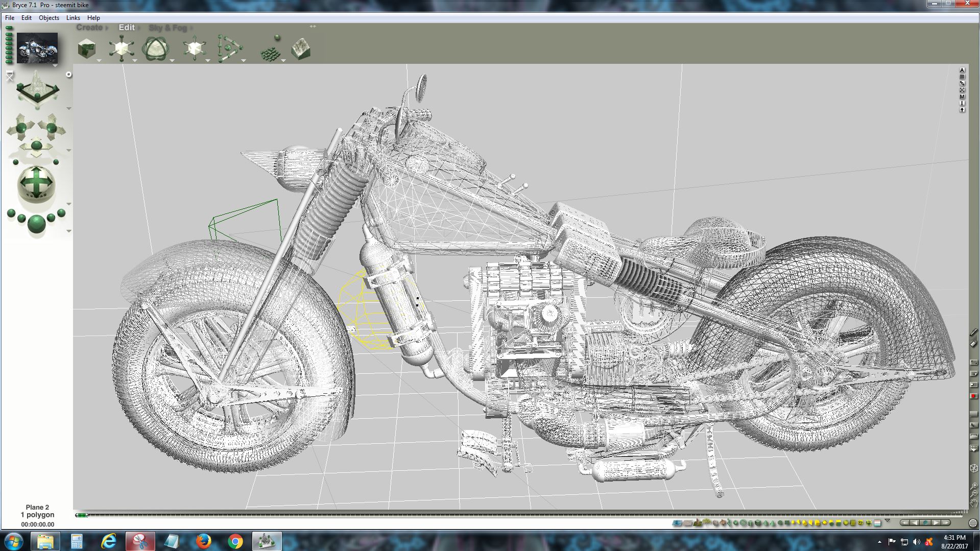
Task: Select the Reposition tool icon
Action: 194,49
